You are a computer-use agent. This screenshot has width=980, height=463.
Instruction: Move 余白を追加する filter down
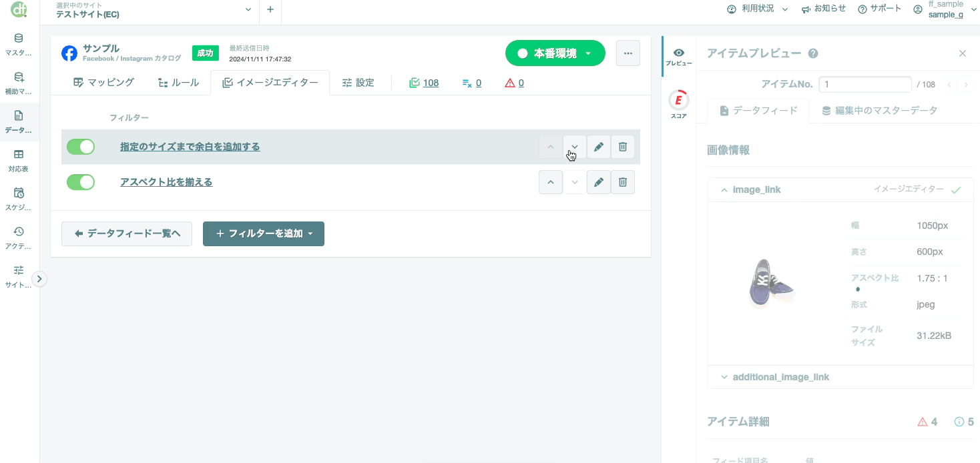click(575, 147)
